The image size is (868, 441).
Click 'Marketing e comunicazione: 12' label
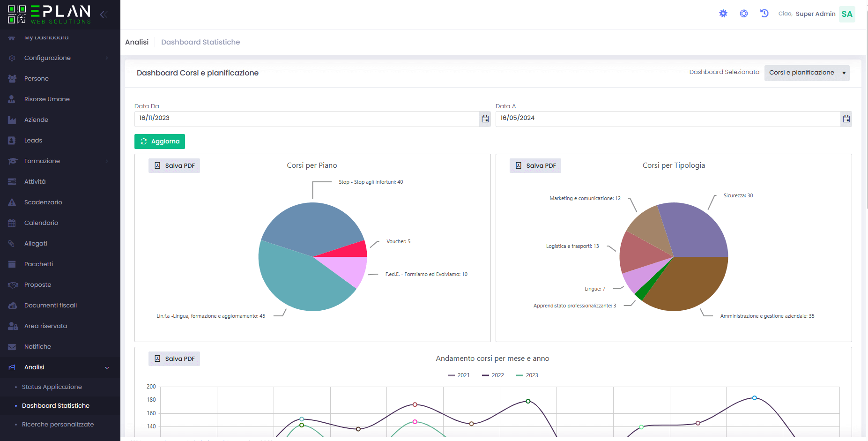tap(585, 199)
